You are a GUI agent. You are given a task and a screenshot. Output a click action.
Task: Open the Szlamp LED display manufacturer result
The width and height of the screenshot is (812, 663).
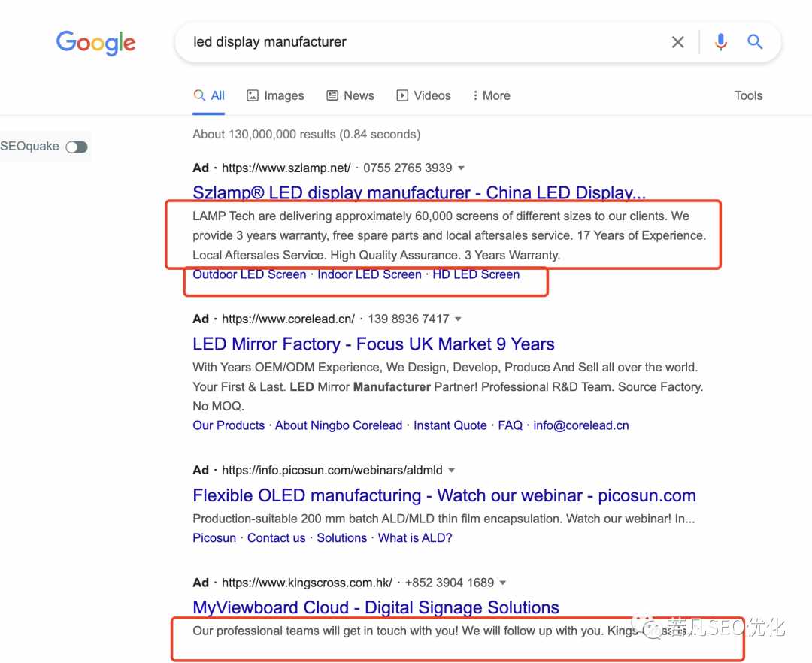(x=419, y=192)
